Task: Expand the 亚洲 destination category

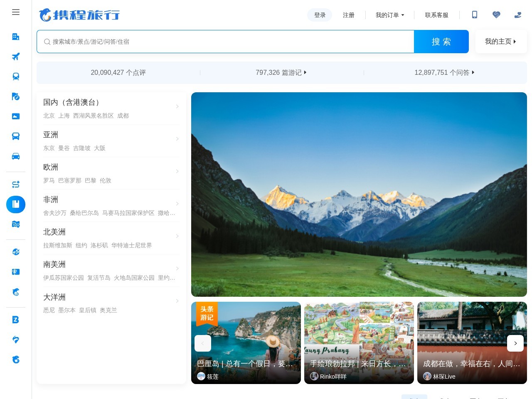Action: coord(111,140)
